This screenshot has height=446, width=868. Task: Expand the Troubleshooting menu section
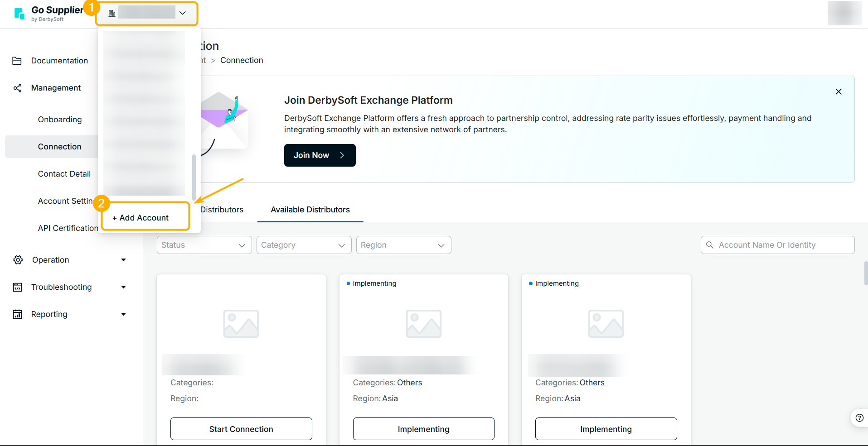tap(123, 287)
